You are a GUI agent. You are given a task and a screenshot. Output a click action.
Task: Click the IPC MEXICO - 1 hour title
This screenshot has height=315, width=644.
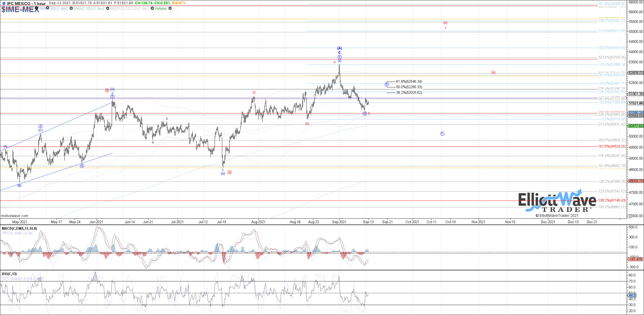tap(26, 3)
